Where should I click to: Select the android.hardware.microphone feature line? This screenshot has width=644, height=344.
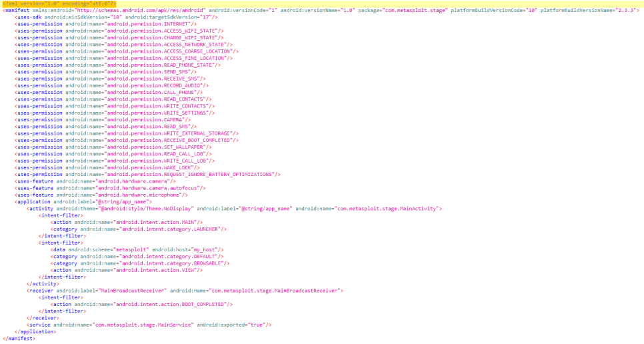pyautogui.click(x=101, y=195)
